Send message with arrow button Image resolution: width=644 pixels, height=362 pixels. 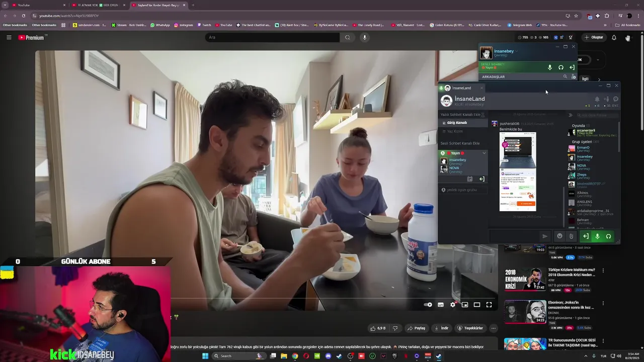[x=544, y=236]
